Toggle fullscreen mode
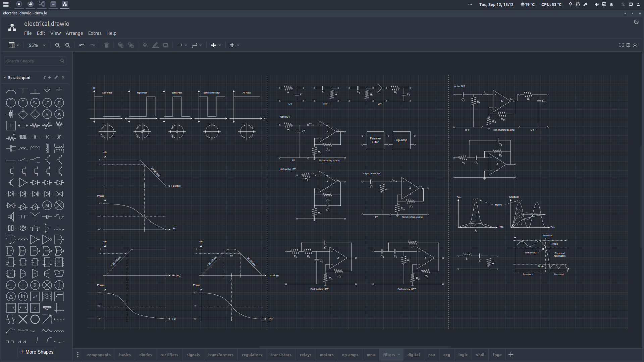 pos(621,45)
